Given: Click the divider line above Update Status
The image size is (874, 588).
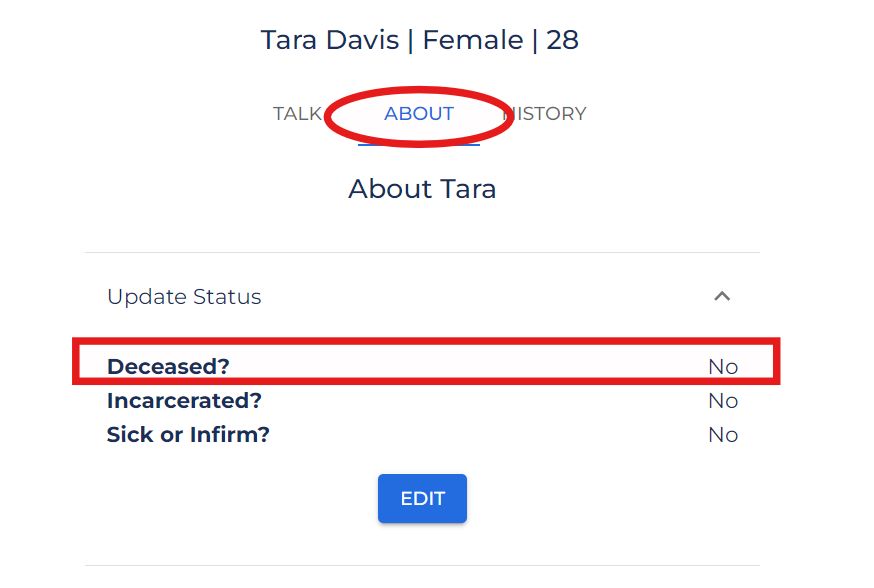Looking at the screenshot, I should (422, 252).
